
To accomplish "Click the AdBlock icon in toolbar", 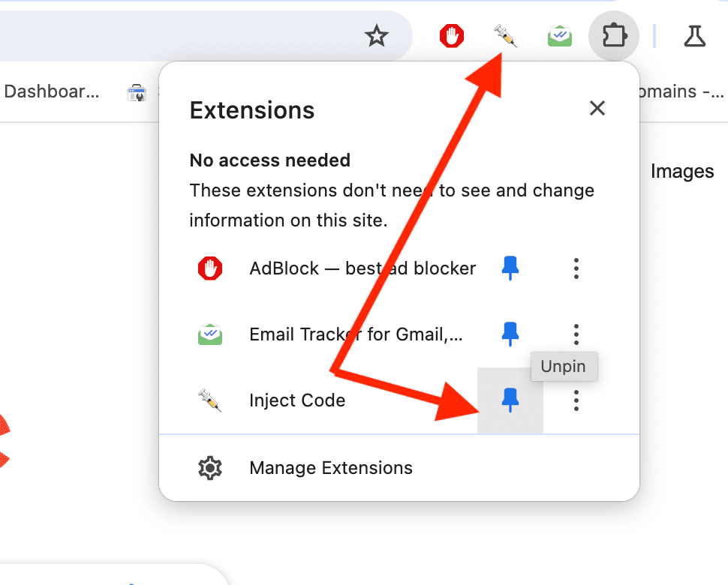I will click(x=451, y=36).
